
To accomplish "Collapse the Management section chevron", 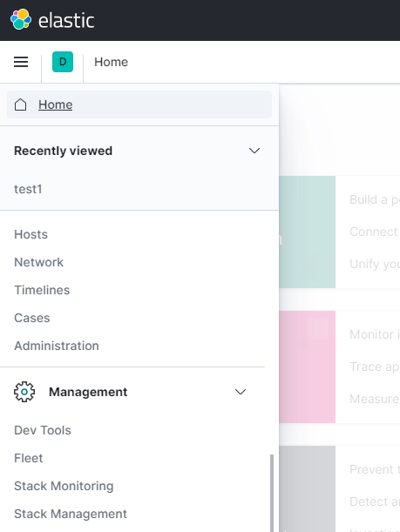I will pos(241,392).
